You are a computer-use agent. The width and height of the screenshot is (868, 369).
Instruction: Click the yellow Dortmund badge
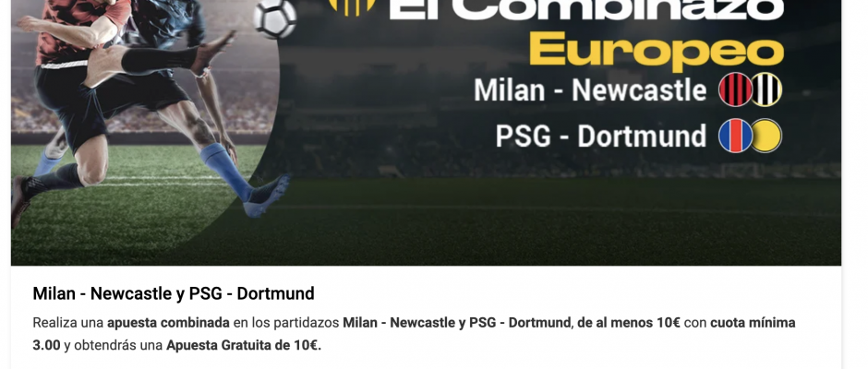coord(766,137)
